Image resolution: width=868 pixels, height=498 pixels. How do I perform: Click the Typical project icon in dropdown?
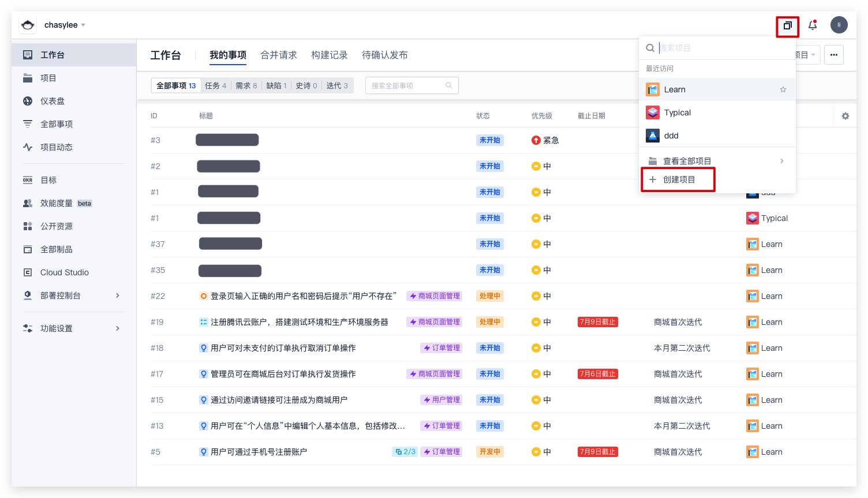tap(653, 113)
